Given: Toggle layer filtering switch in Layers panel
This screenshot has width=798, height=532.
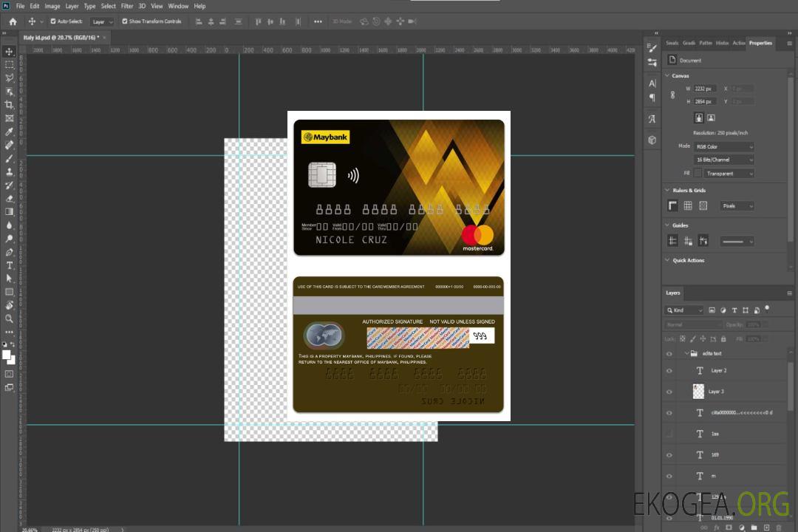Looking at the screenshot, I should (x=767, y=309).
